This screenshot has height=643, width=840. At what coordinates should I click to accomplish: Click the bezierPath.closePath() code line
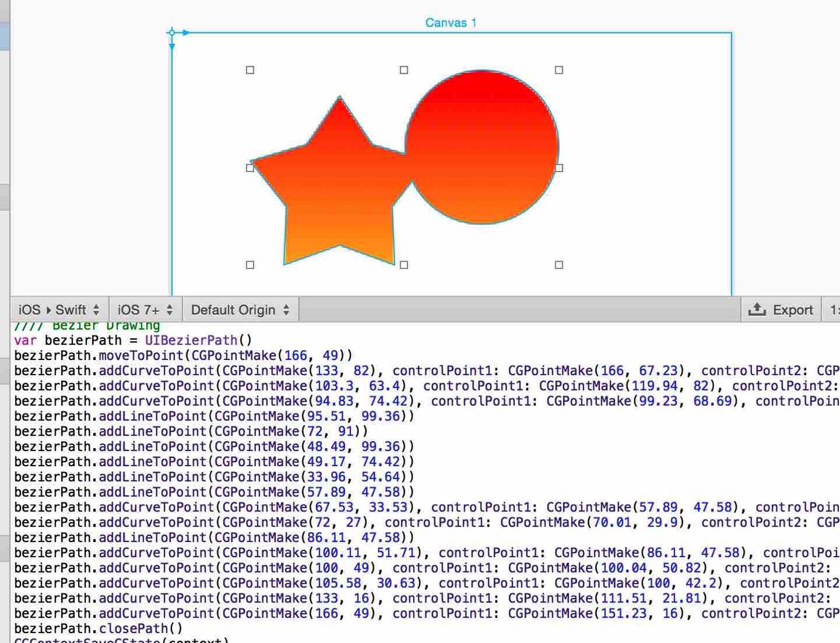[x=99, y=628]
